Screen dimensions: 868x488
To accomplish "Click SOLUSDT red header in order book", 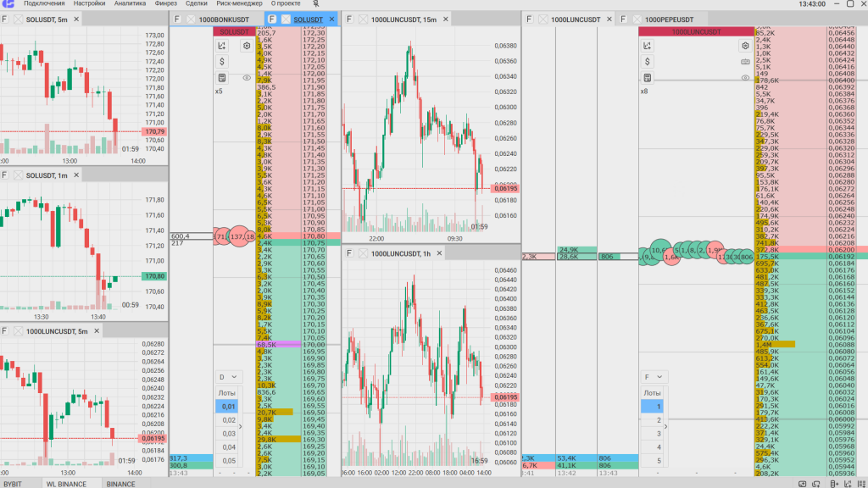I will coord(235,32).
